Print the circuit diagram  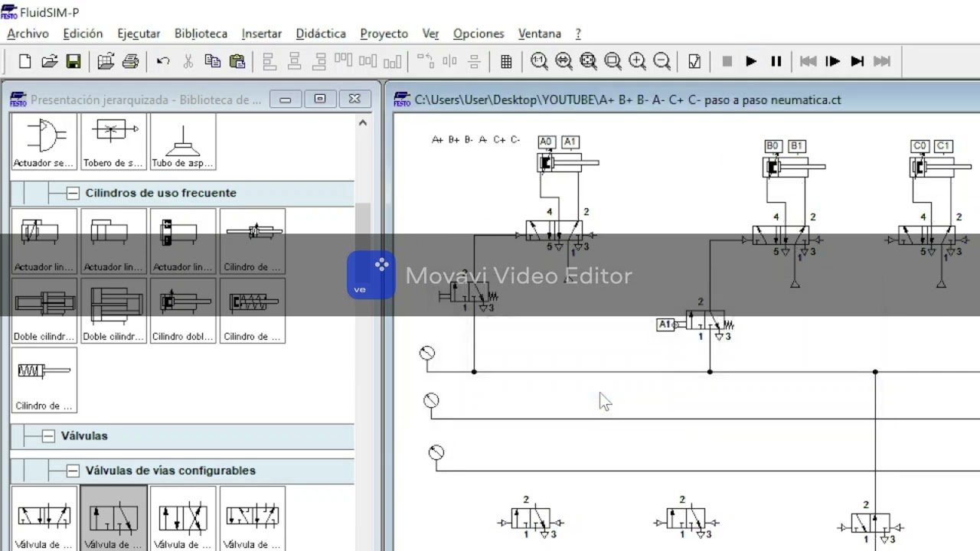tap(130, 61)
